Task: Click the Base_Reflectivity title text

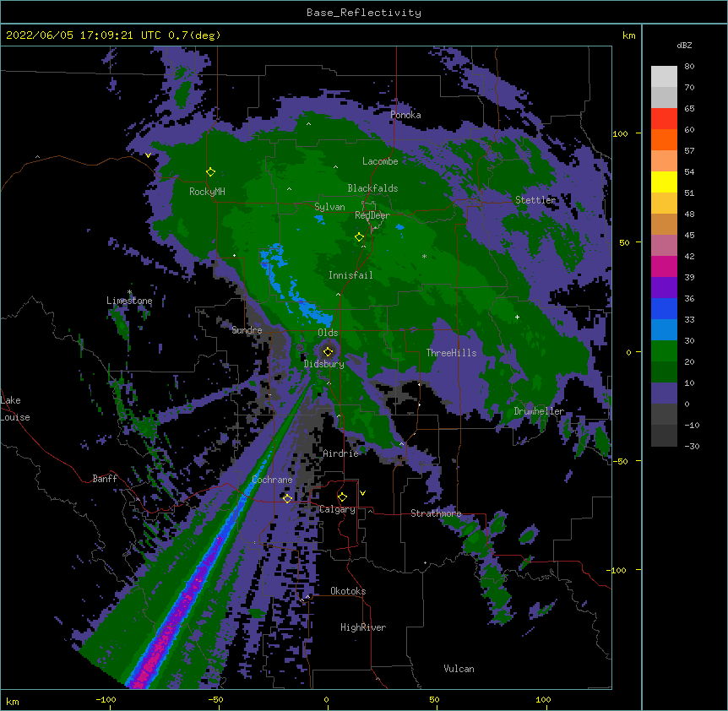Action: coord(364,13)
